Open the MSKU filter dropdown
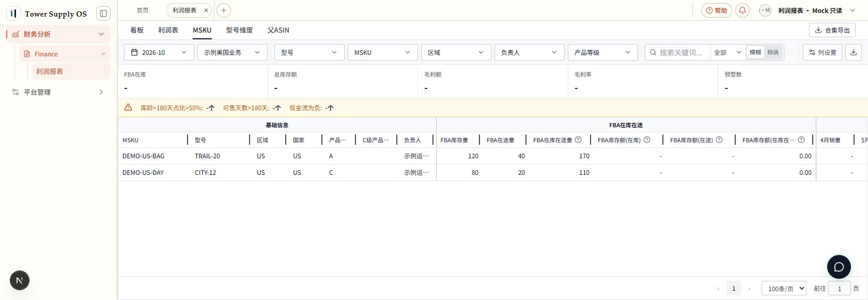The width and height of the screenshot is (868, 300). 382,52
